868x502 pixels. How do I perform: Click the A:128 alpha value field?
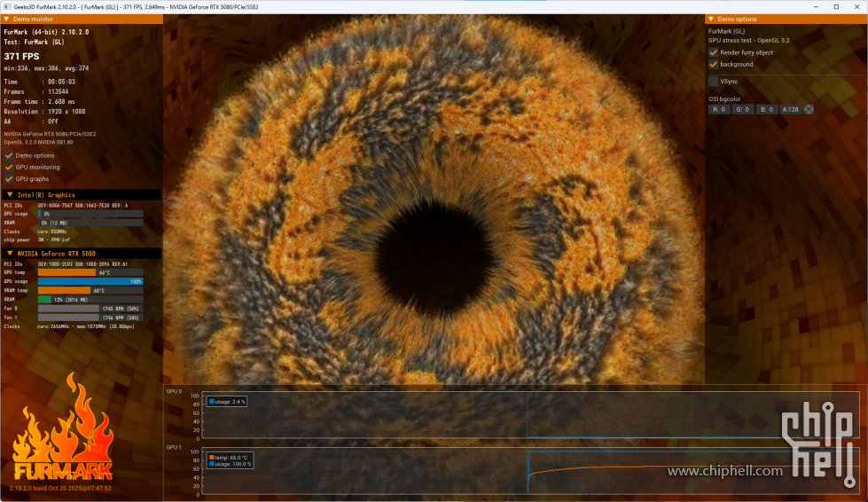coord(791,110)
